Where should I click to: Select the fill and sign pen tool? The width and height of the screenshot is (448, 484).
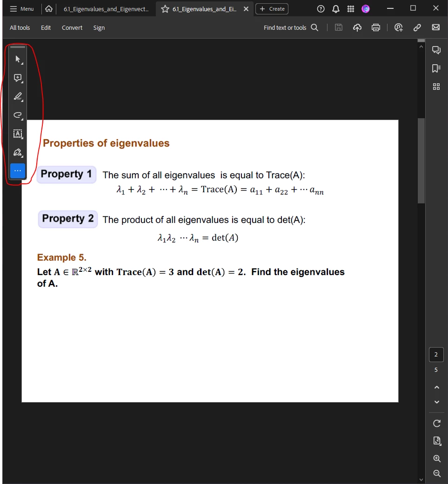[18, 153]
